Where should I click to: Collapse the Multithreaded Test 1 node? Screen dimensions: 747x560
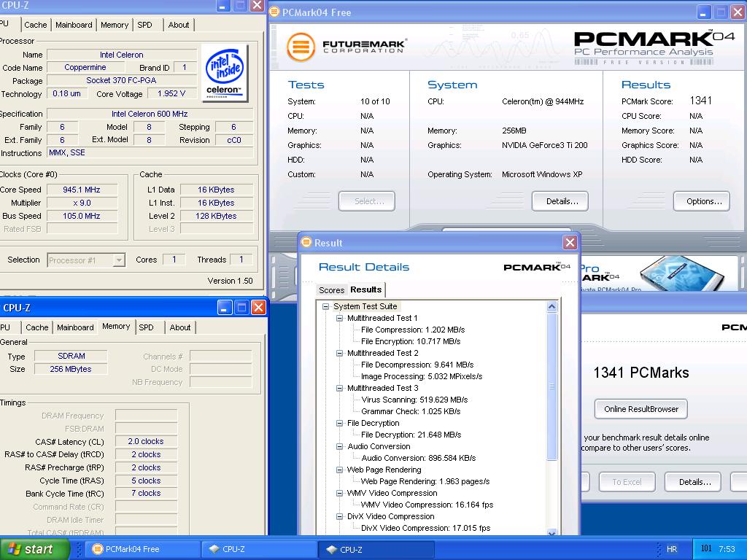point(340,318)
